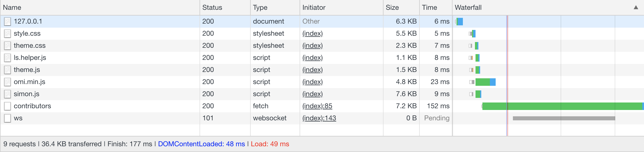Click the 127.0.0.1 document file icon
Screen dimensions: 644x152
tap(7, 22)
